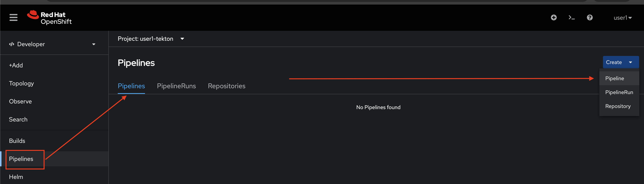Toggle the hamburger navigation menu
The image size is (644, 184).
(13, 17)
